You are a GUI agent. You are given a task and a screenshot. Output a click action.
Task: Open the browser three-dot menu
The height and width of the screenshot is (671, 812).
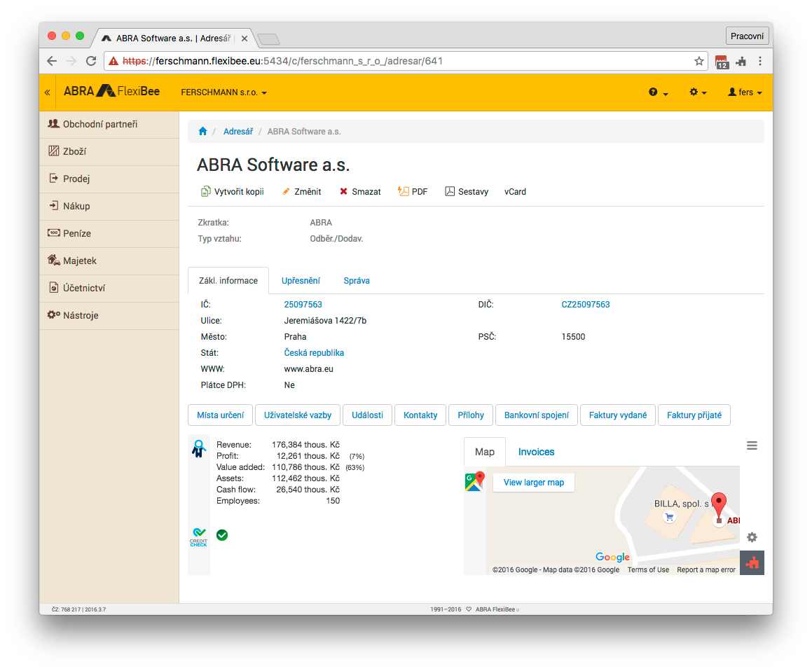pos(760,61)
